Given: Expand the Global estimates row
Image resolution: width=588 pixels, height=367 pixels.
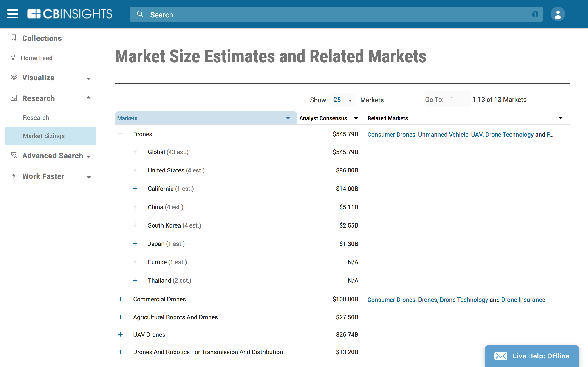Looking at the screenshot, I should [x=135, y=152].
